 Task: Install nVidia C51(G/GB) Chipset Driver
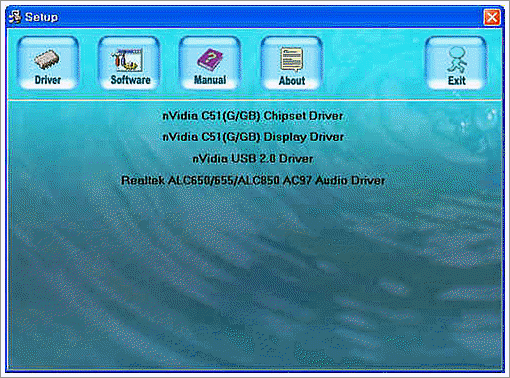(253, 116)
